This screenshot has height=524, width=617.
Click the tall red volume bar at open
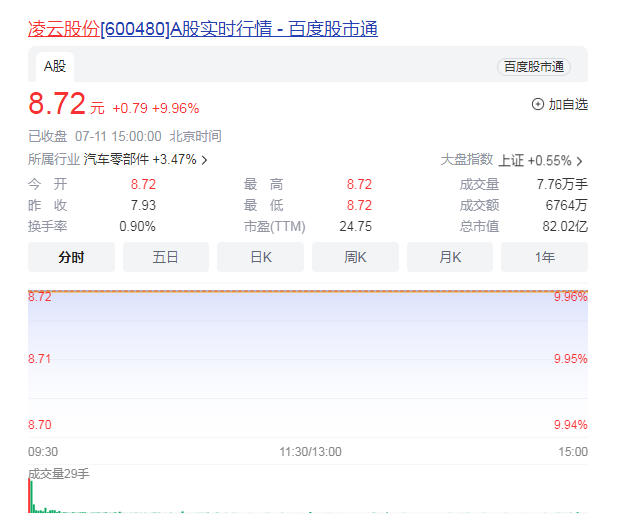coord(30,495)
